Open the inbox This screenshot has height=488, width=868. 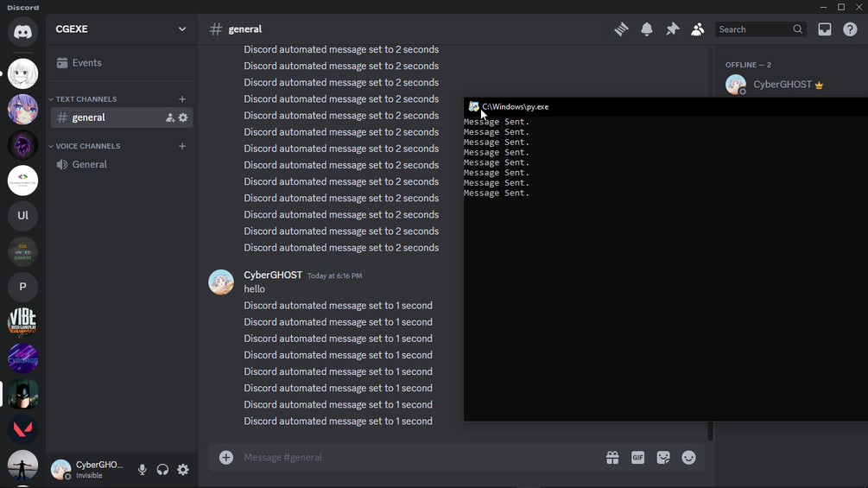[825, 29]
